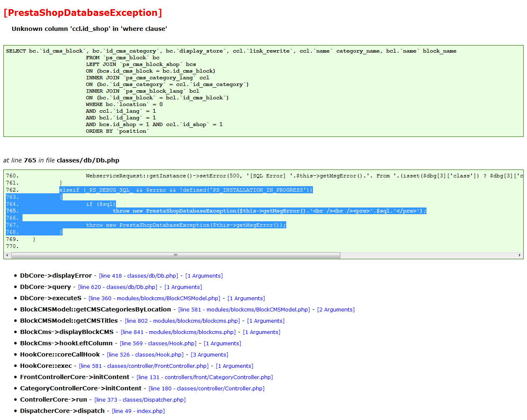Show arguments for BlockCms->hookLeftColumn
This screenshot has height=420, width=527.
pos(222,344)
